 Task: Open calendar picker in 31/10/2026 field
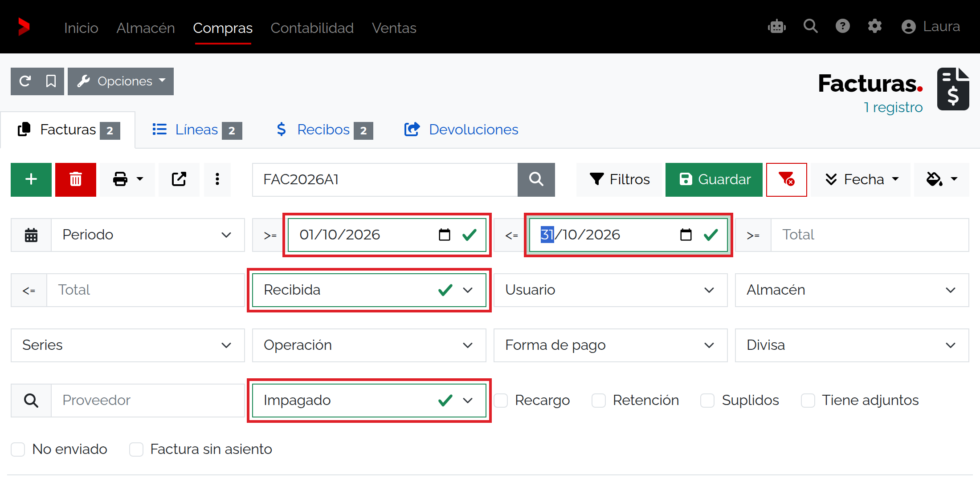click(x=686, y=235)
